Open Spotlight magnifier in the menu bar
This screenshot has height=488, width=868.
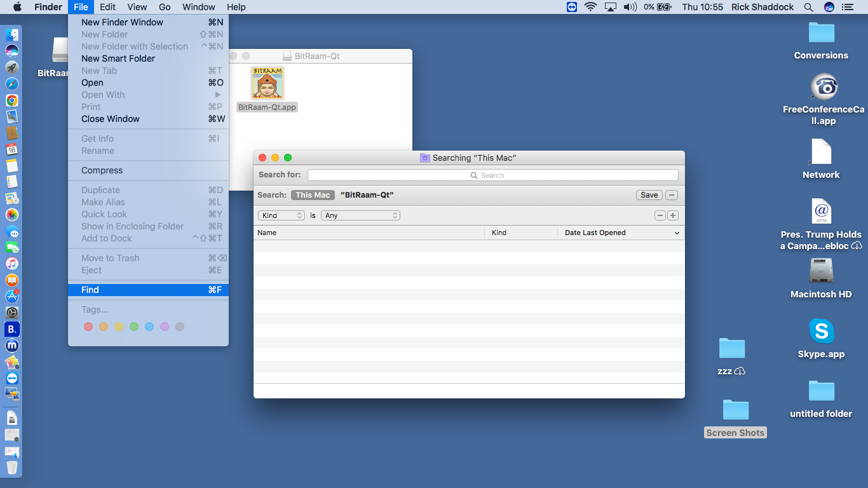click(x=808, y=7)
